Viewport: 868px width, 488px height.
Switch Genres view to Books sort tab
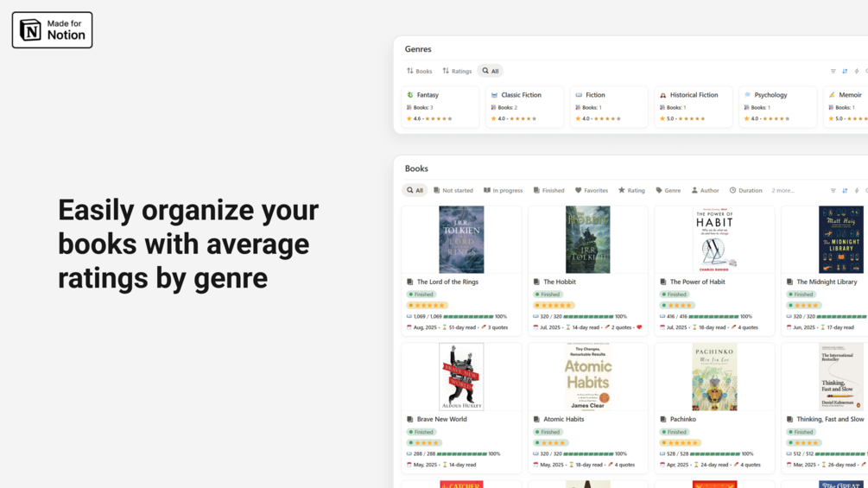pos(420,71)
